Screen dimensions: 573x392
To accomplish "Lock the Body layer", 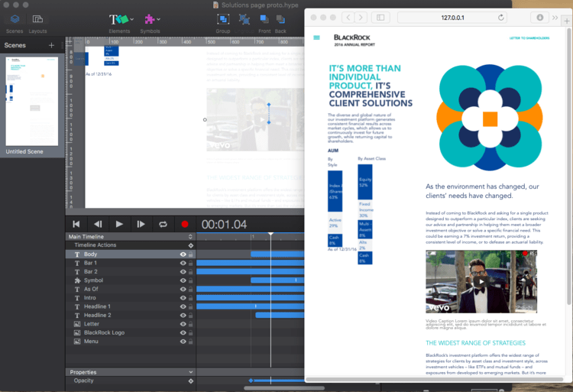I will (x=191, y=254).
